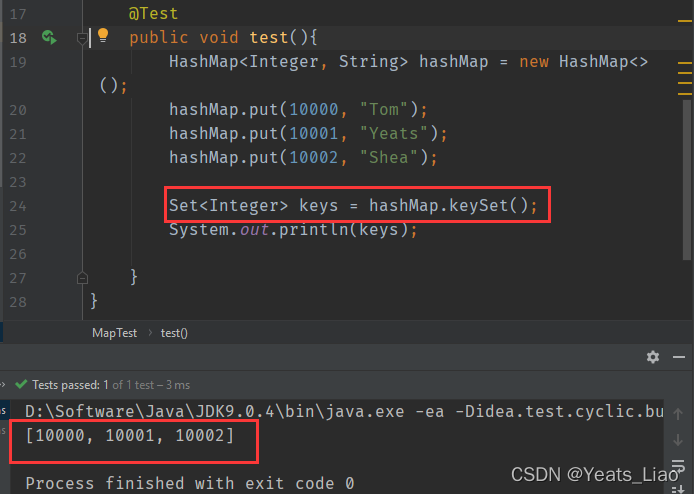
Task: Click the output [10000, 10001, 10002]
Action: pos(130,436)
